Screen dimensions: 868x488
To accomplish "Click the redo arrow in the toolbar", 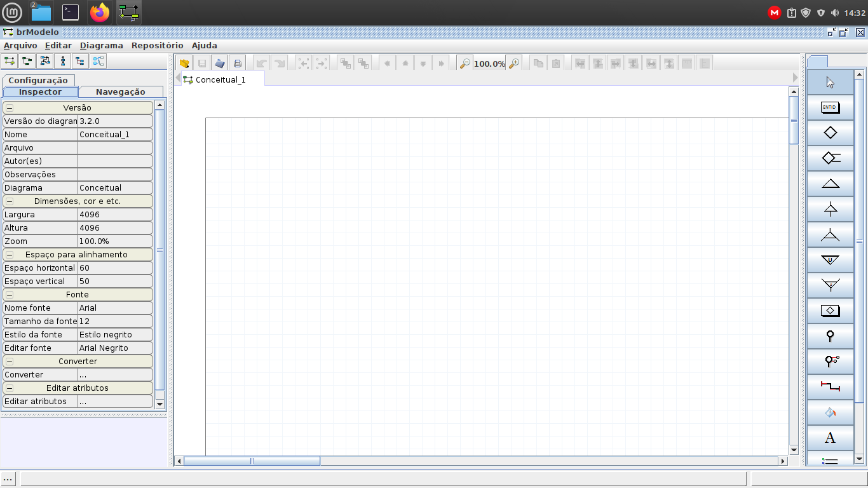I will (x=279, y=63).
